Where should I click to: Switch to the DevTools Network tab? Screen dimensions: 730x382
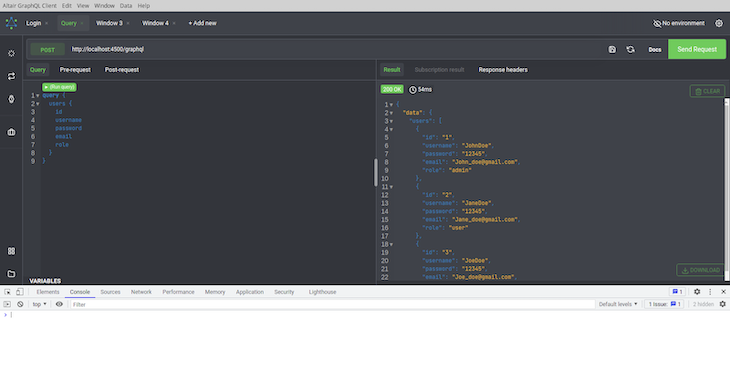pyautogui.click(x=141, y=292)
